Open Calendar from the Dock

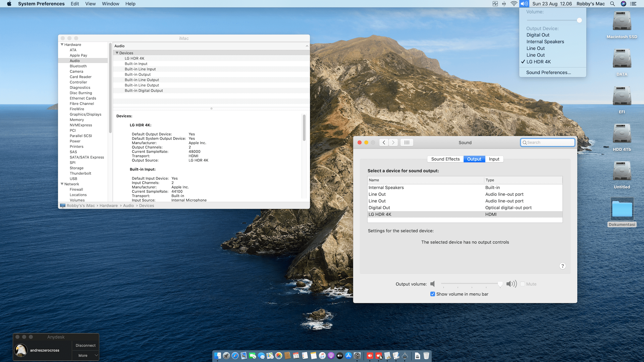[296, 356]
